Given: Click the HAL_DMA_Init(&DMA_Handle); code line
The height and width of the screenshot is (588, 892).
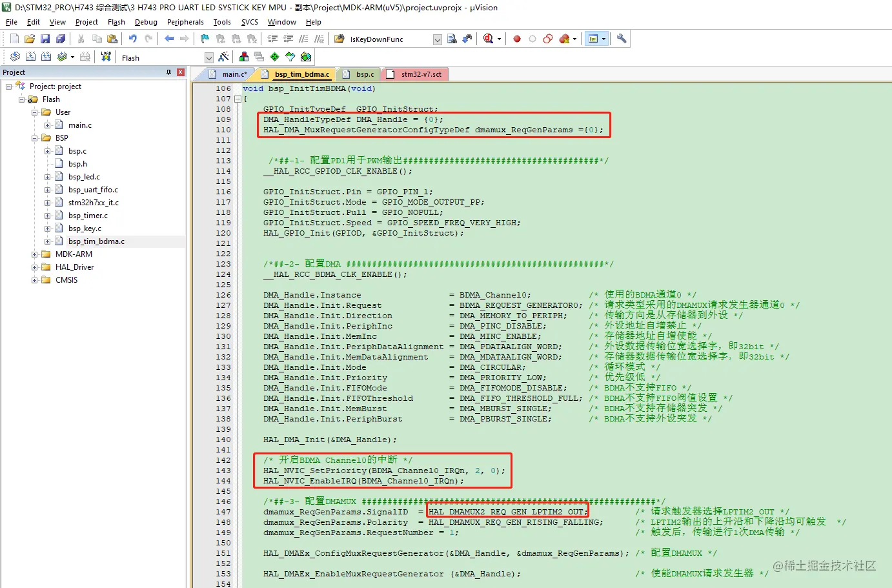Looking at the screenshot, I should 330,440.
